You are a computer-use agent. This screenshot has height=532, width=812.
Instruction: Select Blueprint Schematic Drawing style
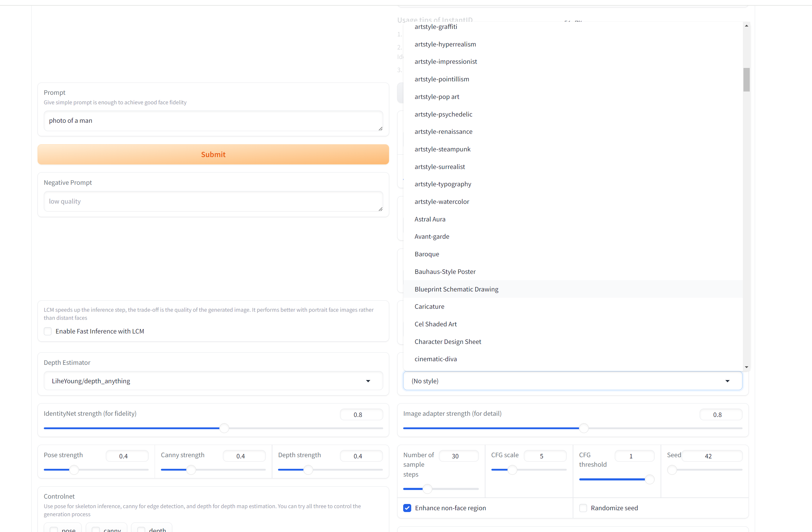(456, 289)
